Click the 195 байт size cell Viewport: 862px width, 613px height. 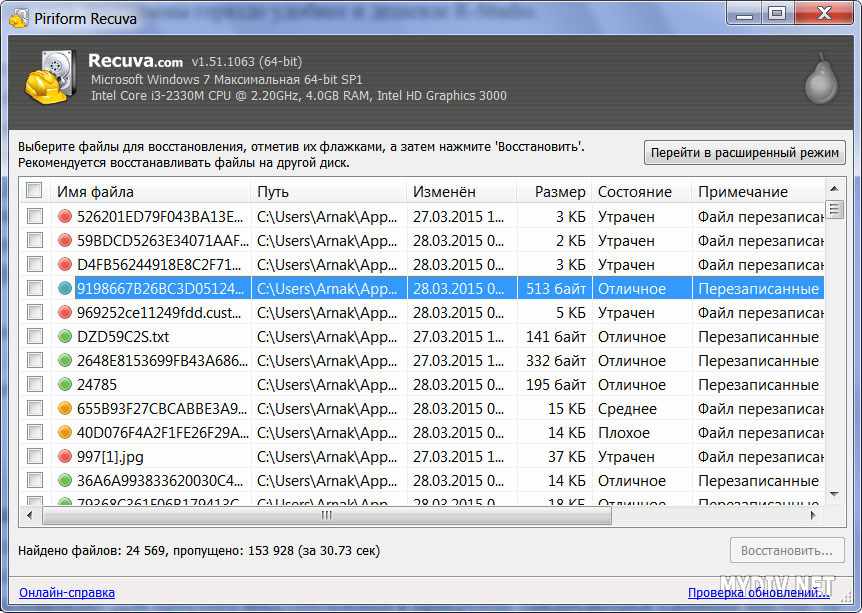point(555,384)
